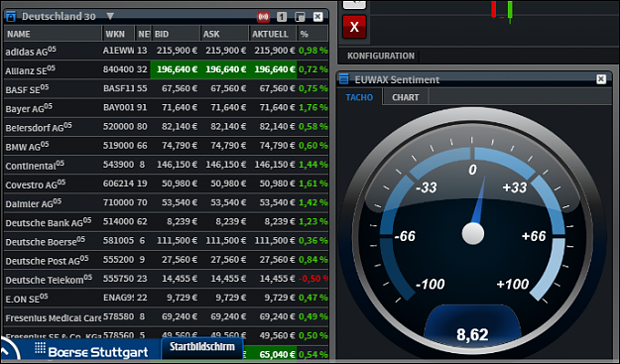Sort by NAME column header
620x364 pixels.
click(x=53, y=34)
